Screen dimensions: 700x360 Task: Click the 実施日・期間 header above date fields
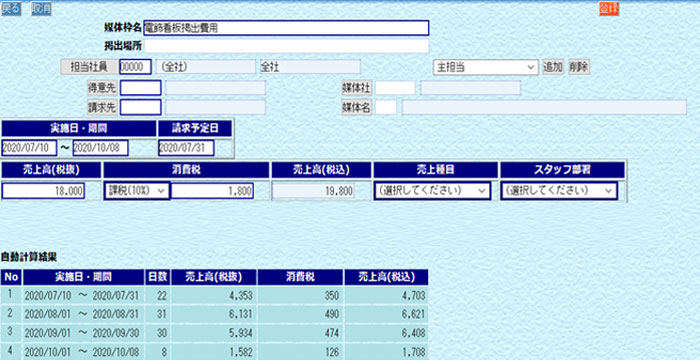(x=79, y=129)
